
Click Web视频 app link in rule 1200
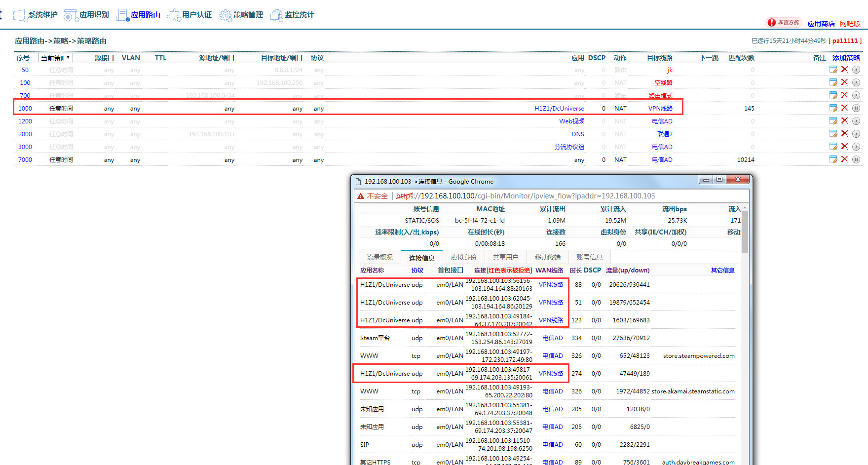click(571, 121)
